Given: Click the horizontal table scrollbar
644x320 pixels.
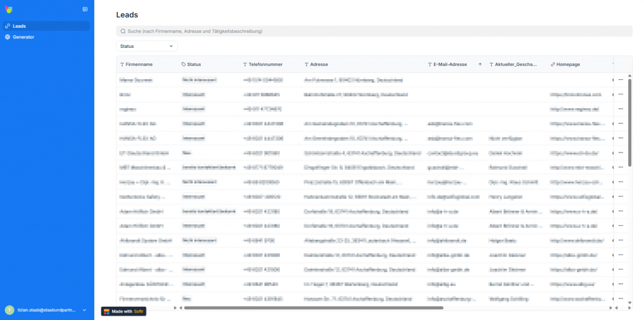Looking at the screenshot, I should tap(313, 308).
